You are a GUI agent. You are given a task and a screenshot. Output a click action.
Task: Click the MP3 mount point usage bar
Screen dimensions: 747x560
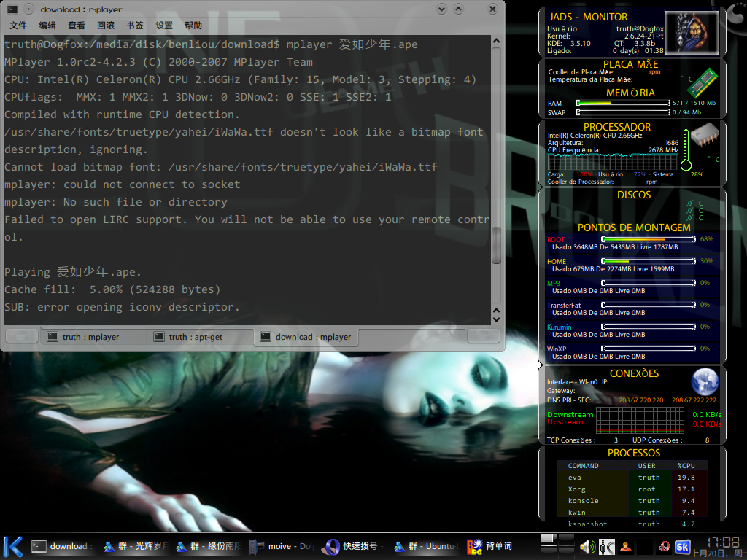(649, 283)
